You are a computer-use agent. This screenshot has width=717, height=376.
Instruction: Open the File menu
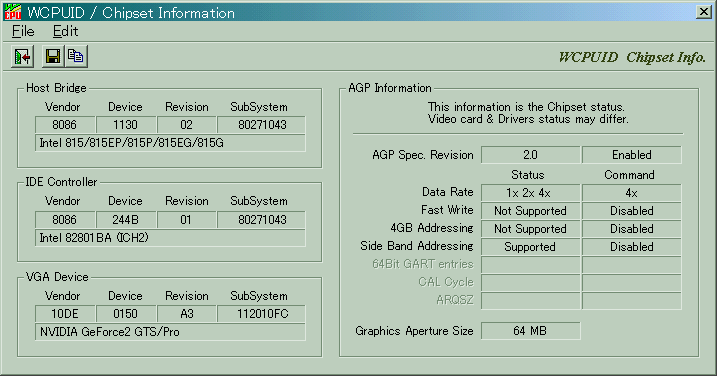(23, 31)
